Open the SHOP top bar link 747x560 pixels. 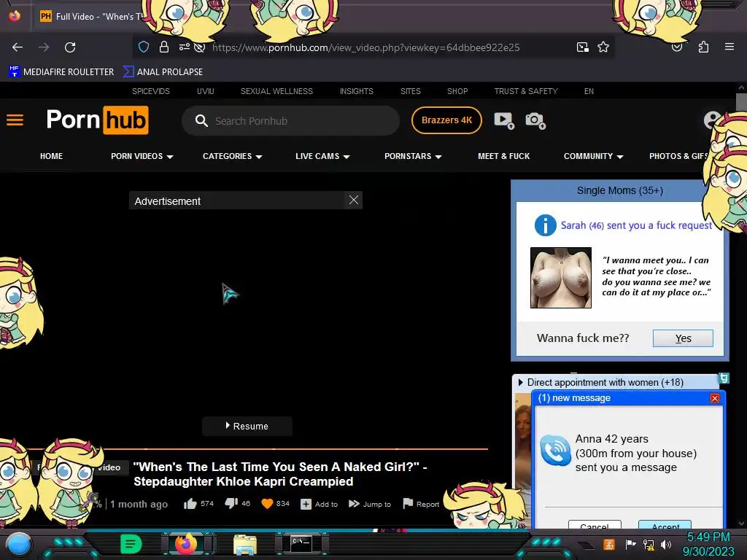pos(457,91)
